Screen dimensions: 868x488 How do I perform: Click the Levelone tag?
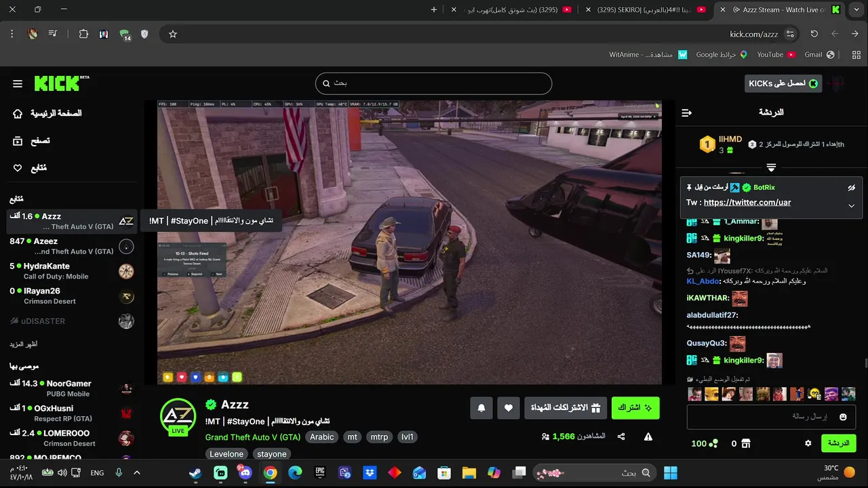(226, 454)
